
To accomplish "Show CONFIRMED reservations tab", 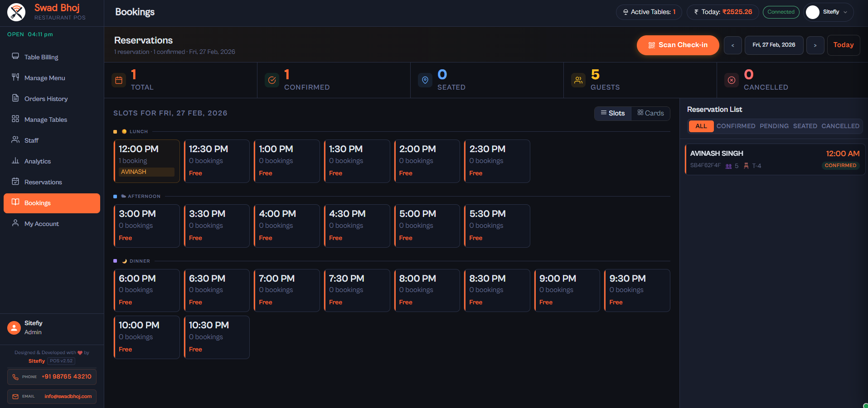I will [x=736, y=126].
